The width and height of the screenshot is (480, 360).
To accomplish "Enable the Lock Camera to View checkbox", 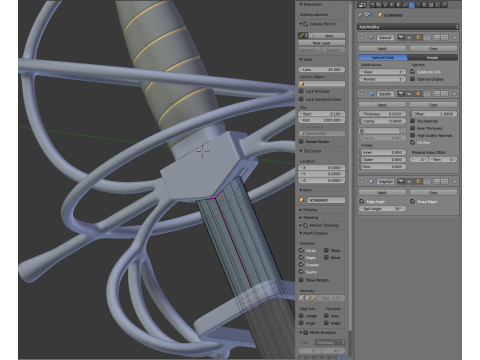I will tap(301, 99).
